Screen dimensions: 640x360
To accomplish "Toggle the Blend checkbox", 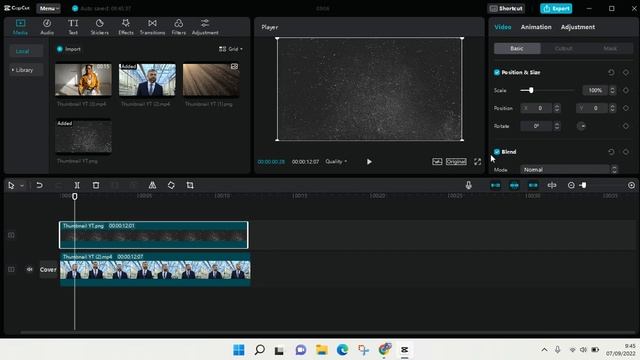I will point(497,152).
